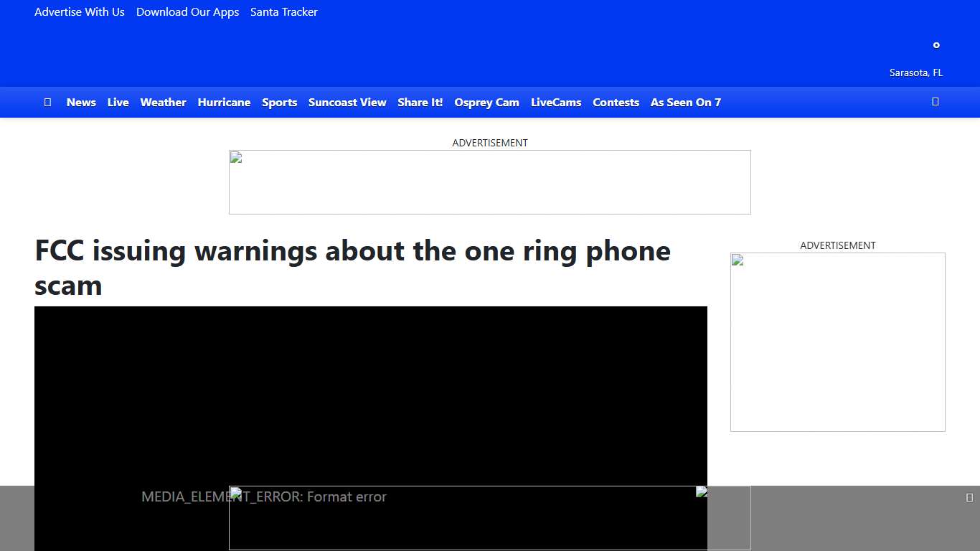Image resolution: width=980 pixels, height=551 pixels.
Task: Open the Weather page
Action: click(163, 102)
